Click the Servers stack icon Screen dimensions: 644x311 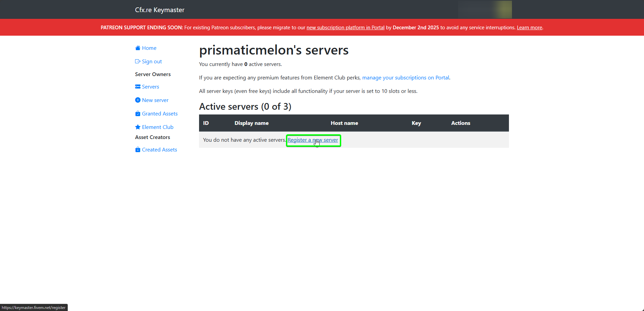tap(137, 87)
